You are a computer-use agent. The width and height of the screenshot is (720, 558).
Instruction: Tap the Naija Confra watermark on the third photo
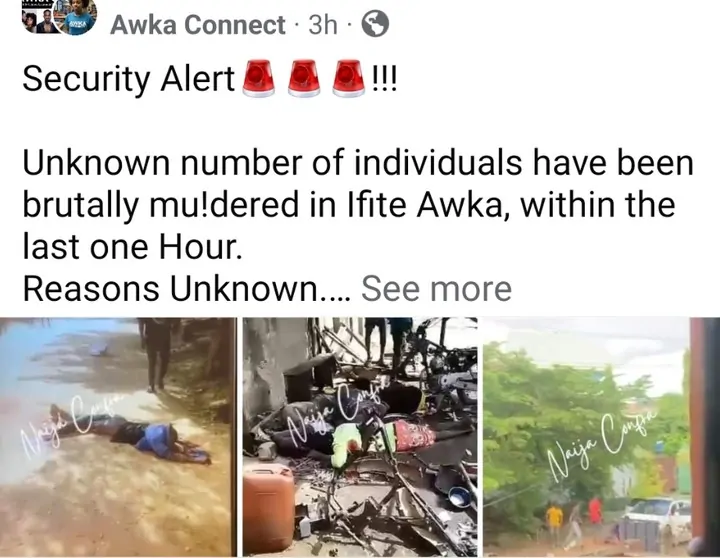pyautogui.click(x=604, y=443)
